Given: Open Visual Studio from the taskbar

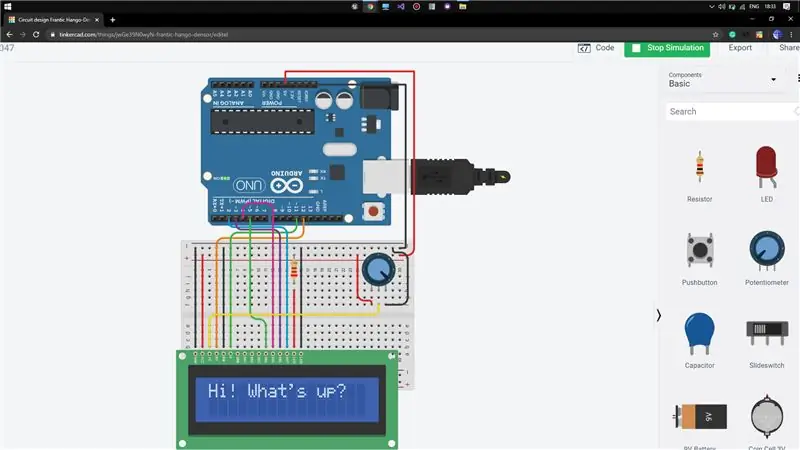Looking at the screenshot, I should [401, 7].
